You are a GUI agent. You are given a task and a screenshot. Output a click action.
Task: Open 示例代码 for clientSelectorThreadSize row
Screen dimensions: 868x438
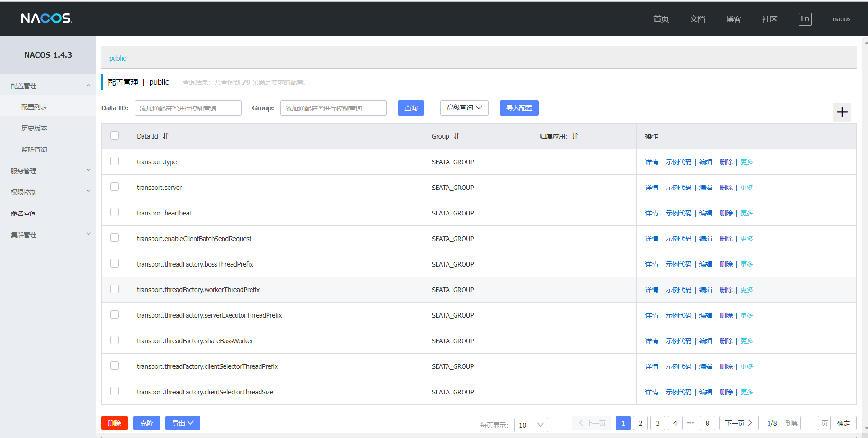click(679, 392)
